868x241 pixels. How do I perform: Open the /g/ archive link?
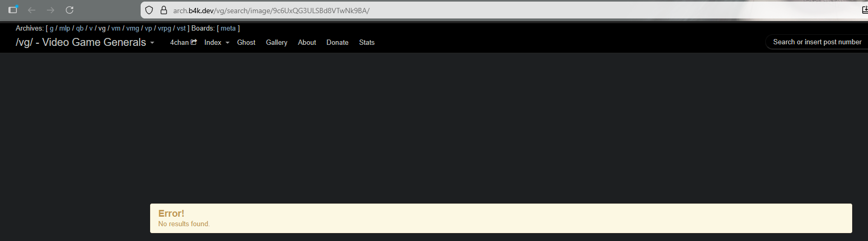click(x=52, y=28)
